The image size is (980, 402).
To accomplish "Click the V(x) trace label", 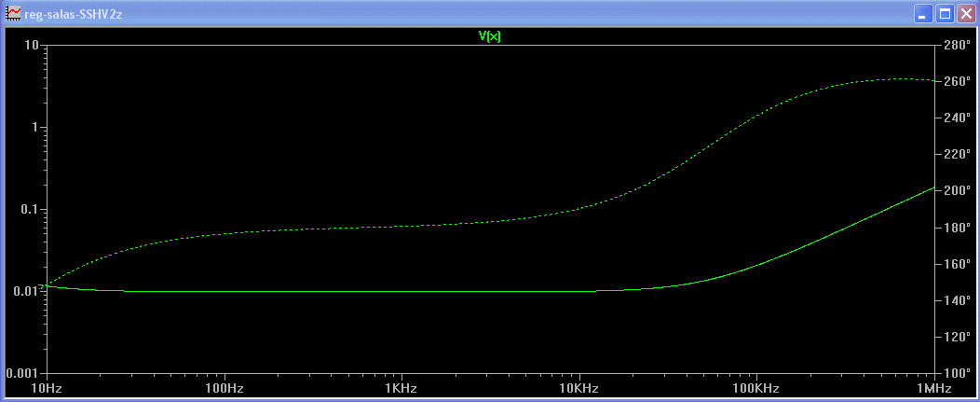I will point(489,36).
